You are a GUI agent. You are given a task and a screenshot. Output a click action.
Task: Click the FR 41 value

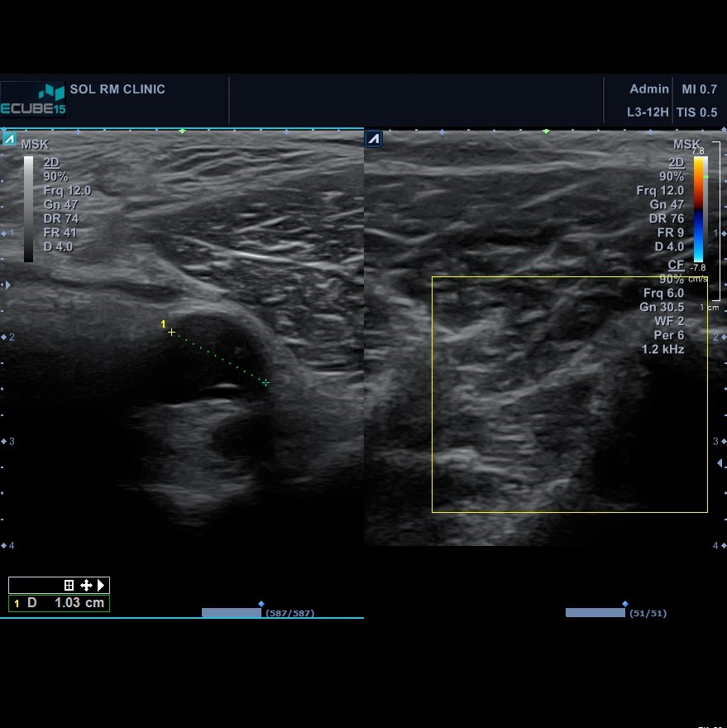tap(60, 232)
